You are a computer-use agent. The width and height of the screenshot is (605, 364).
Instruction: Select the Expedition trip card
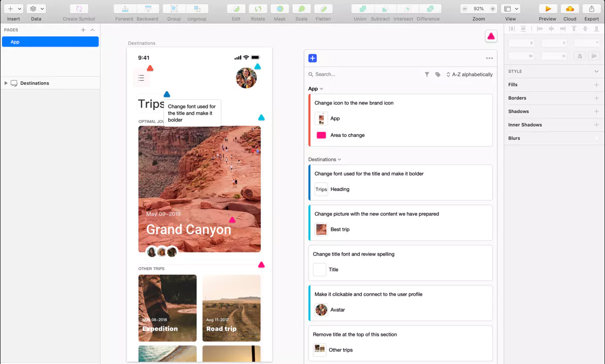click(167, 308)
